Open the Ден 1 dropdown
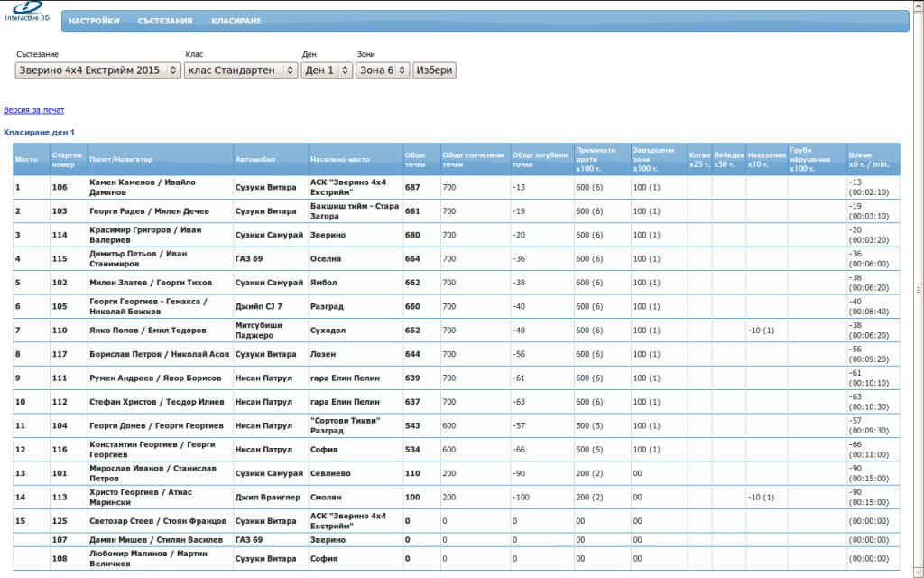Image resolution: width=924 pixels, height=578 pixels. (x=326, y=70)
